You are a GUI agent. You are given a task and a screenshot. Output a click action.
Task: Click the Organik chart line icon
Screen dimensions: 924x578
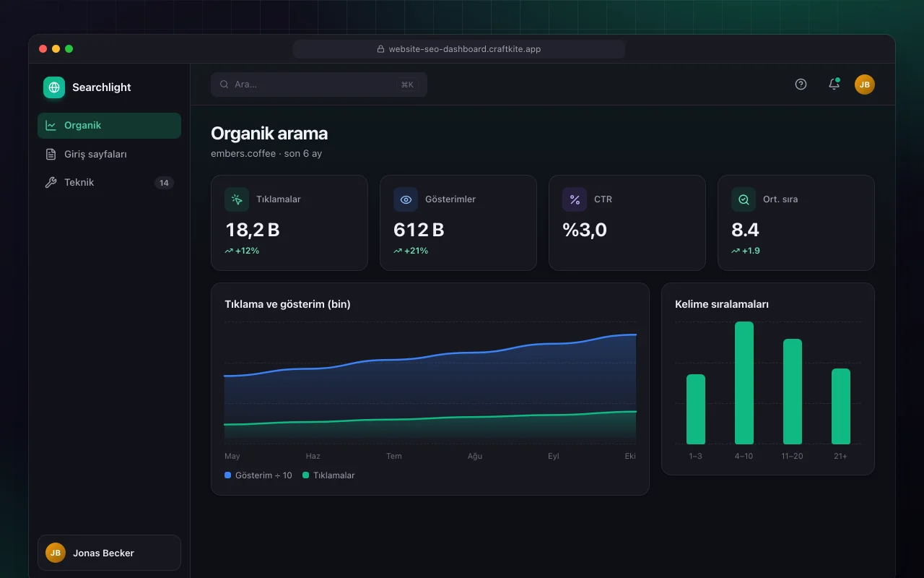click(51, 125)
